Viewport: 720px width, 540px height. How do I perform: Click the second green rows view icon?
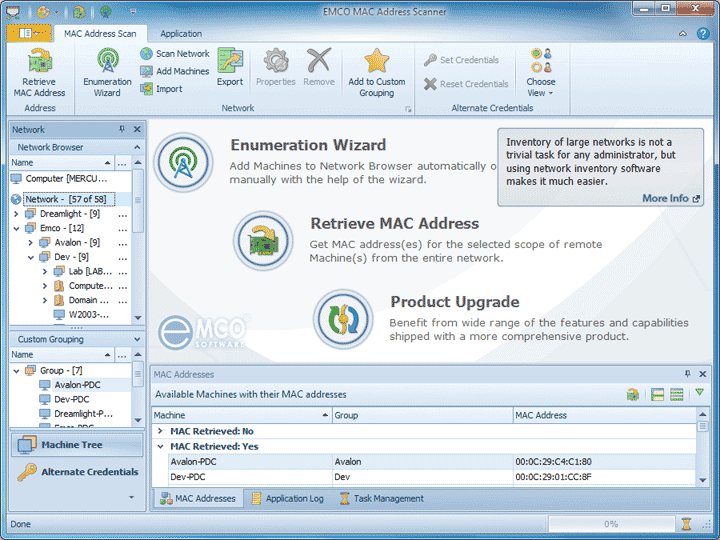coord(677,394)
